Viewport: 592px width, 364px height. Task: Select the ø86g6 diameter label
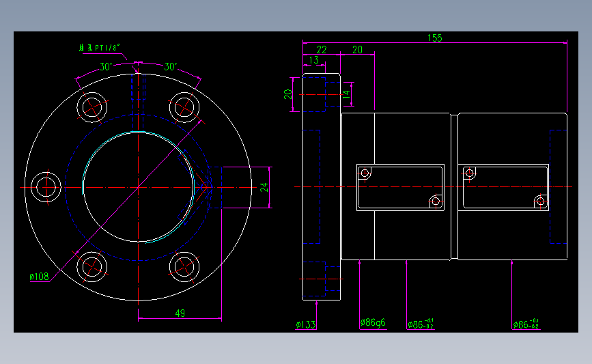pos(373,322)
